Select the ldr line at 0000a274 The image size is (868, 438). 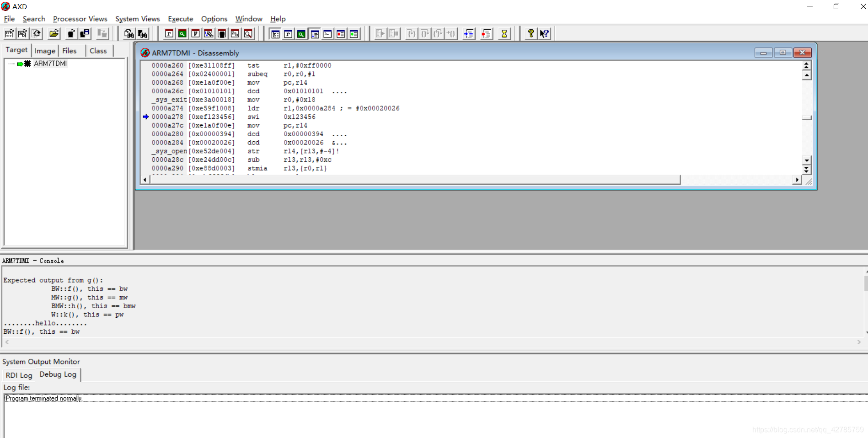(471, 108)
